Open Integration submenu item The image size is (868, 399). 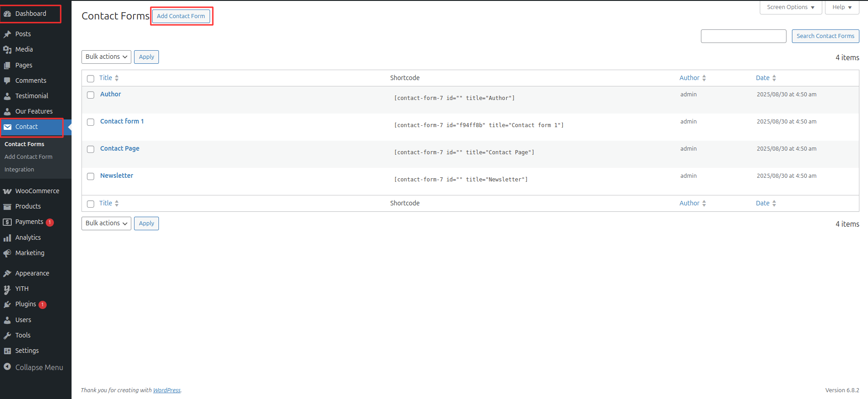tap(19, 169)
